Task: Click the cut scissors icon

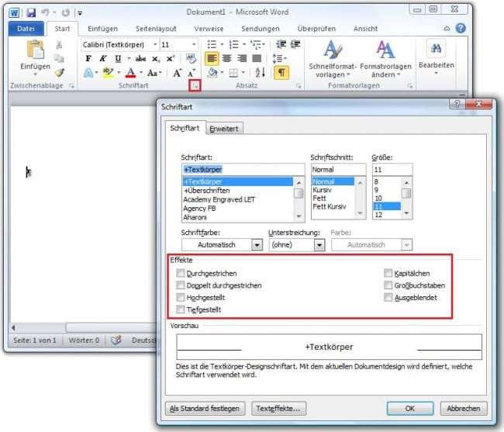Action: (x=59, y=45)
